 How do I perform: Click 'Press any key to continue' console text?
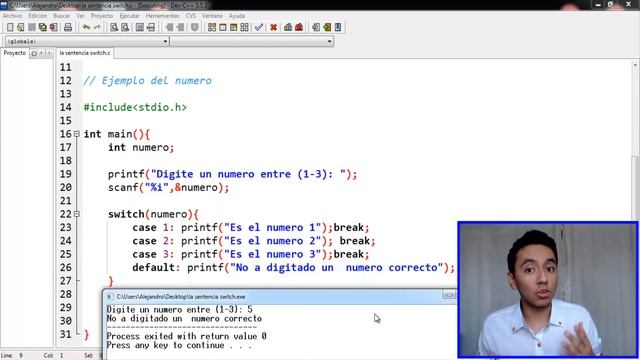tap(179, 345)
